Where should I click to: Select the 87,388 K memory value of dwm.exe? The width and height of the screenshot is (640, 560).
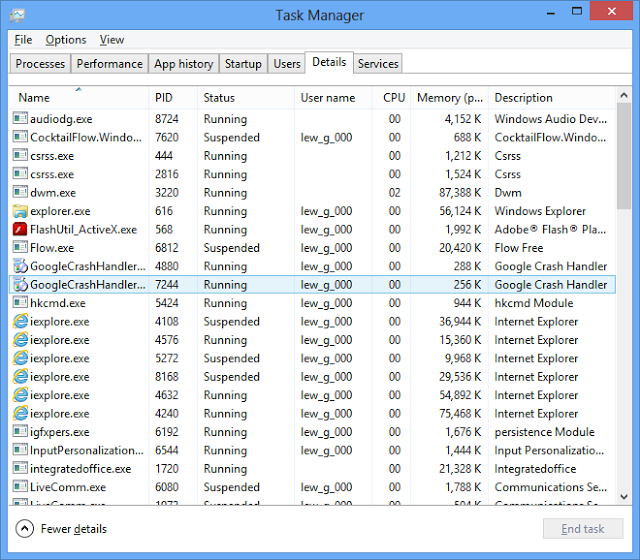(x=460, y=192)
